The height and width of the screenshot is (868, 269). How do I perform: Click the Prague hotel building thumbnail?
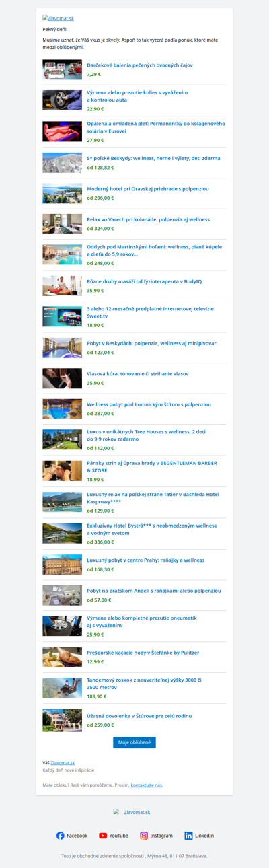click(x=62, y=564)
